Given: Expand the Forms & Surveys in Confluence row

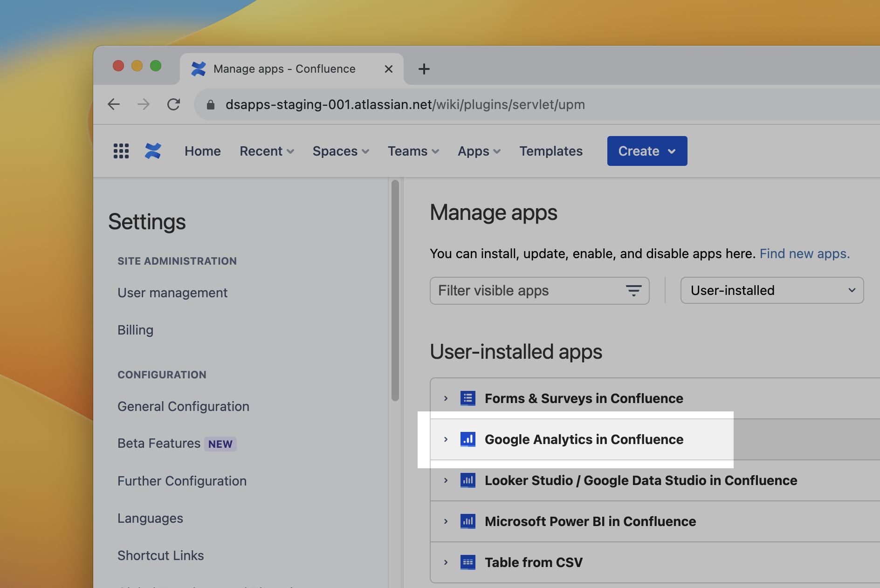Looking at the screenshot, I should click(x=446, y=398).
